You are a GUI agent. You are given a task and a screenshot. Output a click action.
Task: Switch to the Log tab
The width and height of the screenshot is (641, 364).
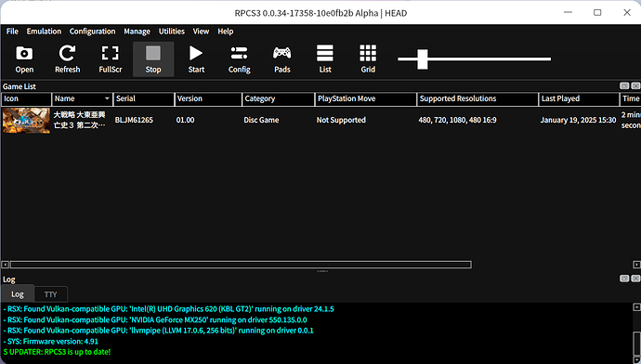coord(17,294)
